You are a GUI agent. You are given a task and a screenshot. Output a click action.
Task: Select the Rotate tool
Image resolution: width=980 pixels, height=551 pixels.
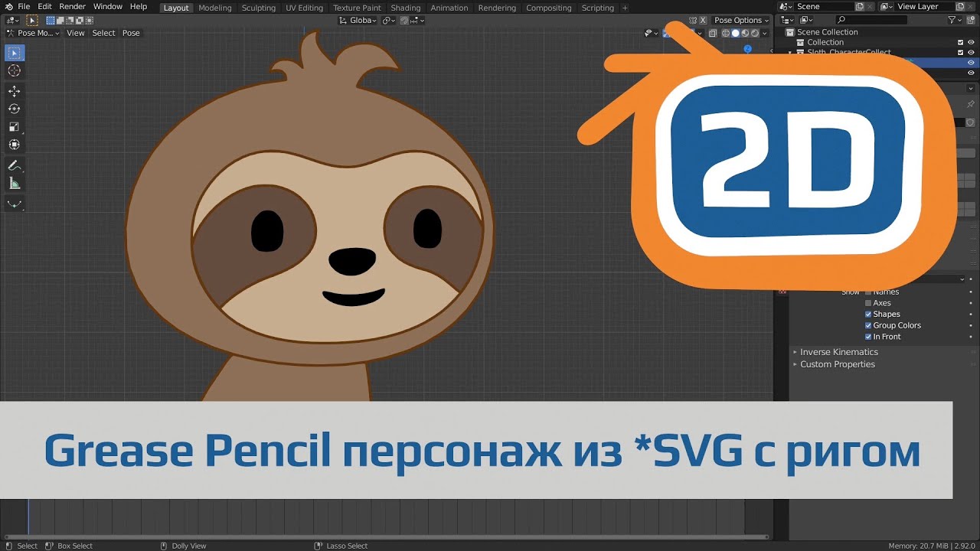click(14, 109)
